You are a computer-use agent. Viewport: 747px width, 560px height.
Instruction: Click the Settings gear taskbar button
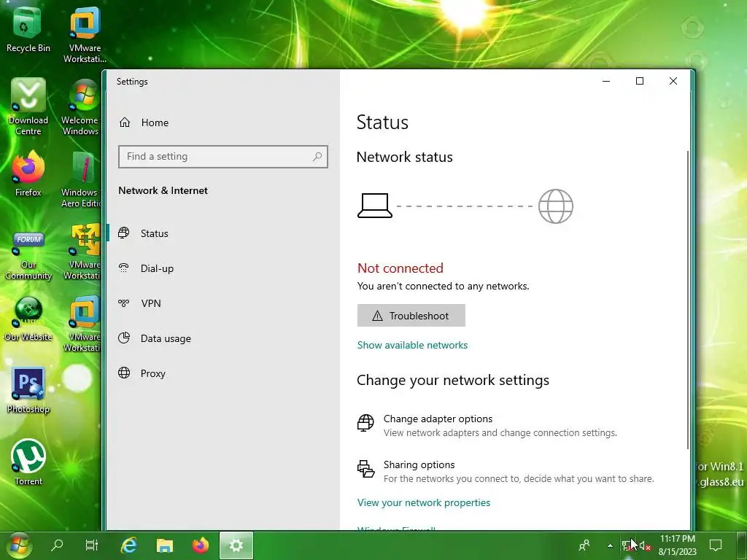coord(236,545)
